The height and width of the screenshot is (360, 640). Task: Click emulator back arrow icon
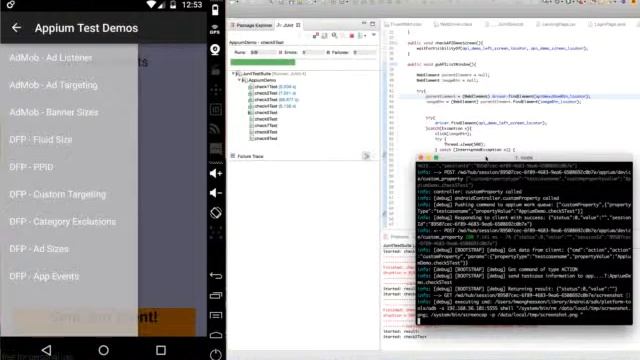coord(216,276)
